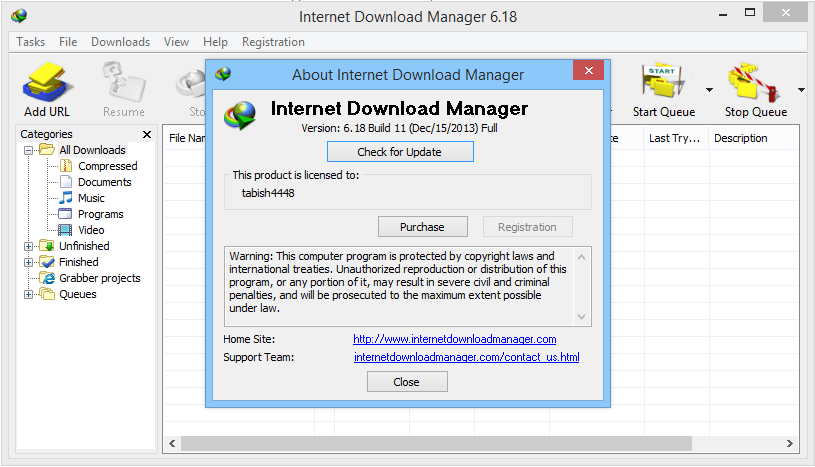Click the Description column header
Screen dimensions: 815x467
tap(754, 138)
